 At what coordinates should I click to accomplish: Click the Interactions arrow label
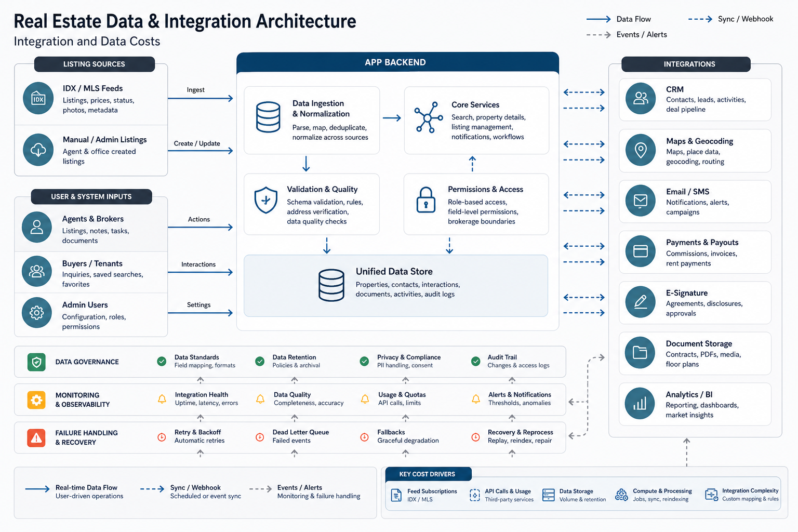[198, 264]
